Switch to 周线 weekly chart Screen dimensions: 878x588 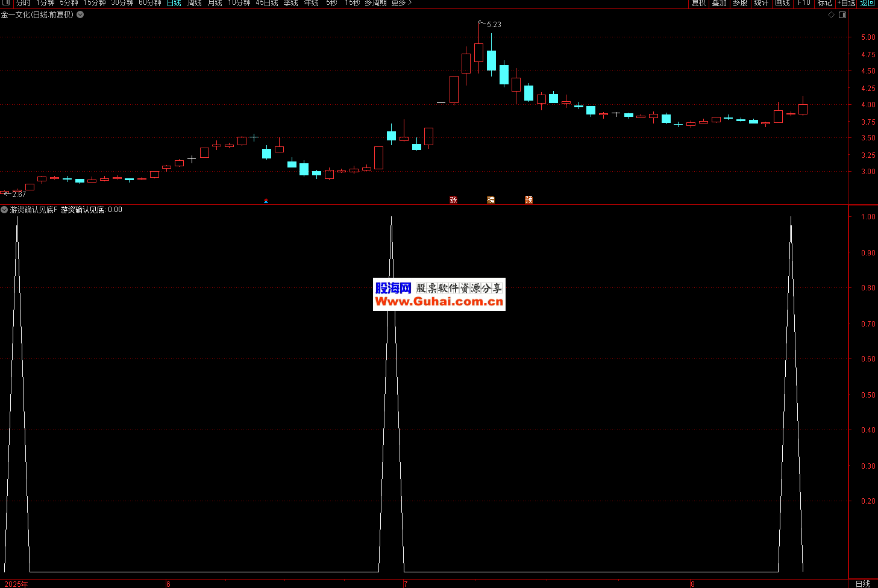(x=194, y=3)
